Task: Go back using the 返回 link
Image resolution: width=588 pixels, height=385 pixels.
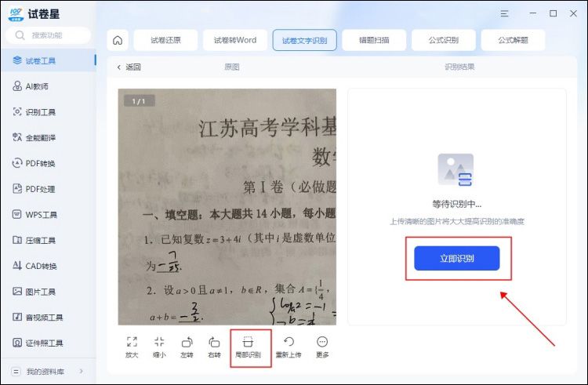Action: tap(129, 67)
